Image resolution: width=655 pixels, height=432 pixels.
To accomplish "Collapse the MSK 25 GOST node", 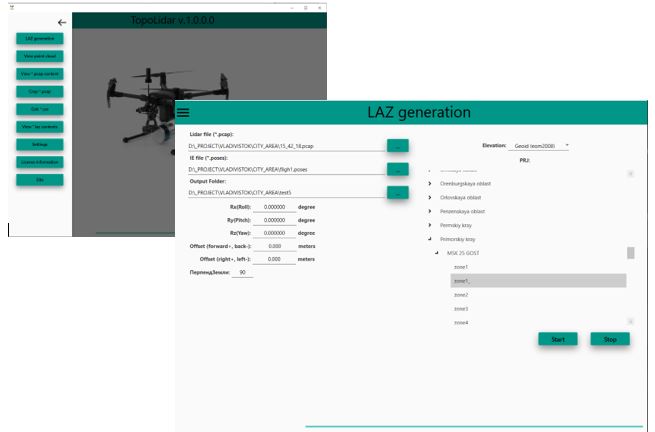I will (x=437, y=253).
